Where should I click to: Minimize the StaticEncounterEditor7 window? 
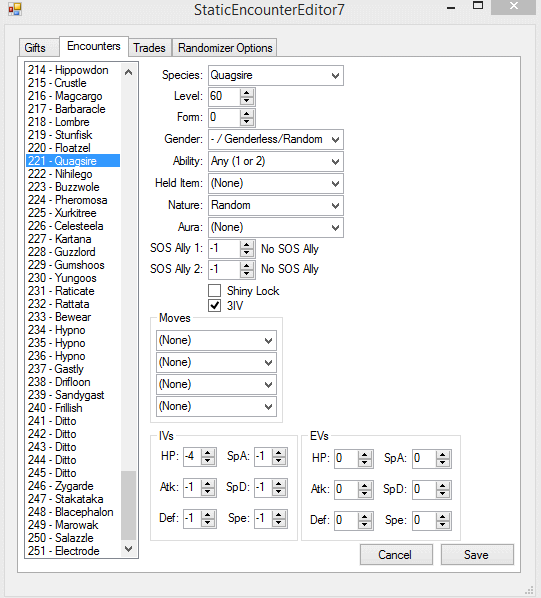pyautogui.click(x=451, y=8)
